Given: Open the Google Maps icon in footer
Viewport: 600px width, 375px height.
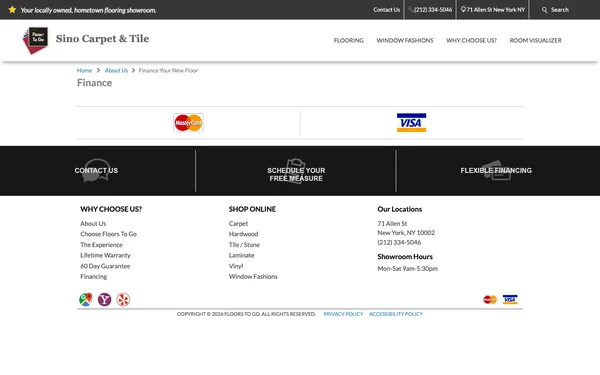Looking at the screenshot, I should pos(86,299).
